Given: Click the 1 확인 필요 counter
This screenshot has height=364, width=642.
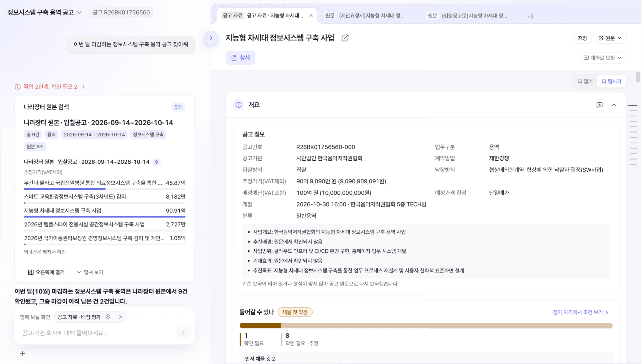Looking at the screenshot, I should [x=252, y=339].
